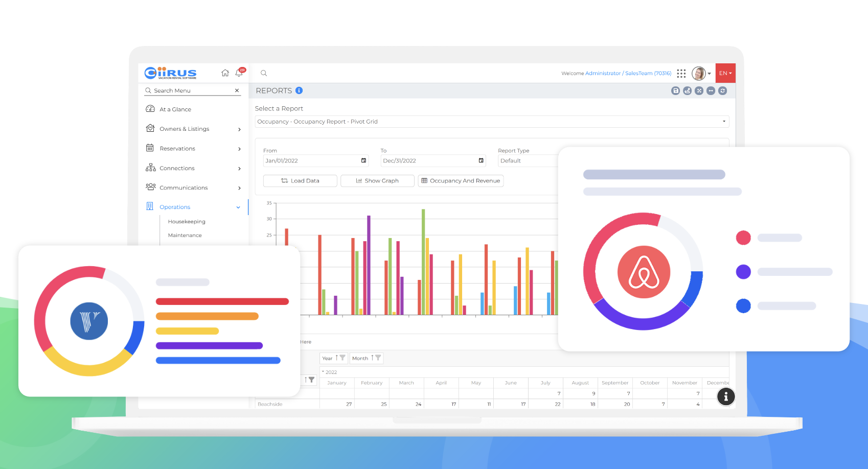The height and width of the screenshot is (469, 868).
Task: Expand Owners & Listings chevron
Action: tap(239, 129)
